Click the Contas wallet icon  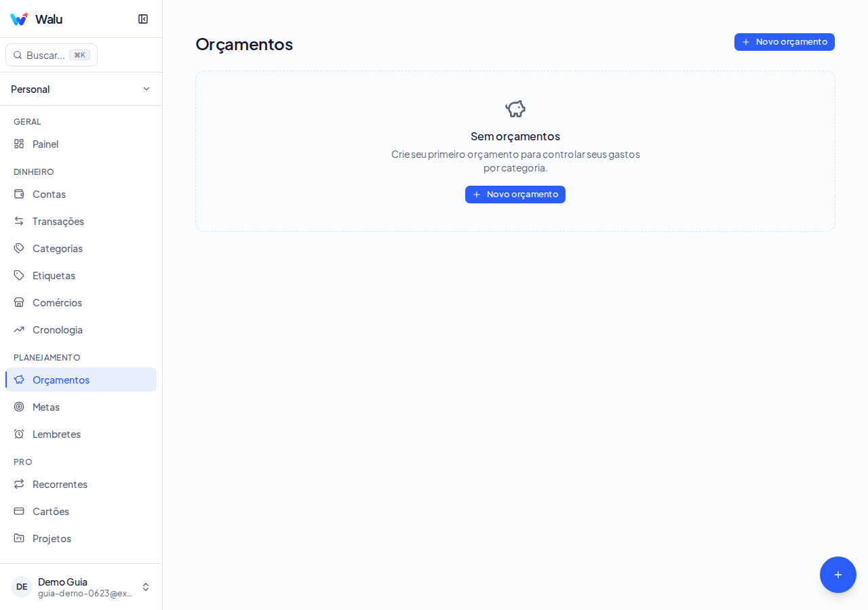click(x=19, y=194)
